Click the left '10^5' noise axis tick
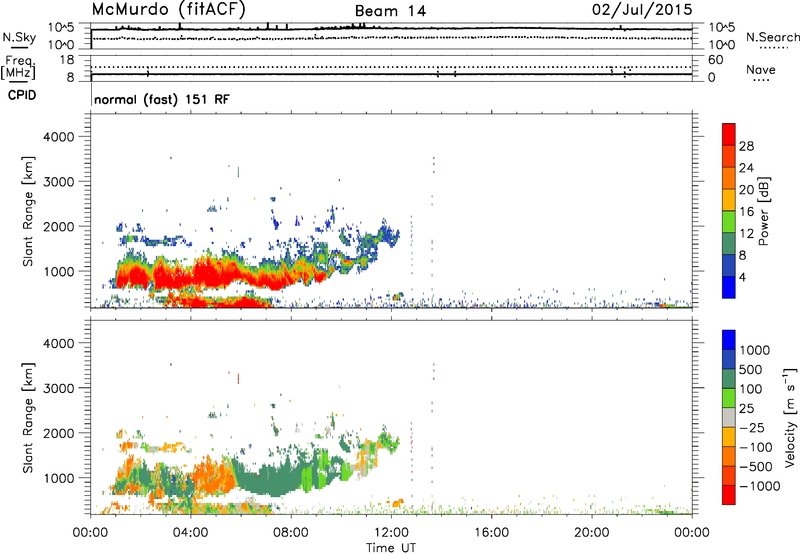 click(x=61, y=28)
